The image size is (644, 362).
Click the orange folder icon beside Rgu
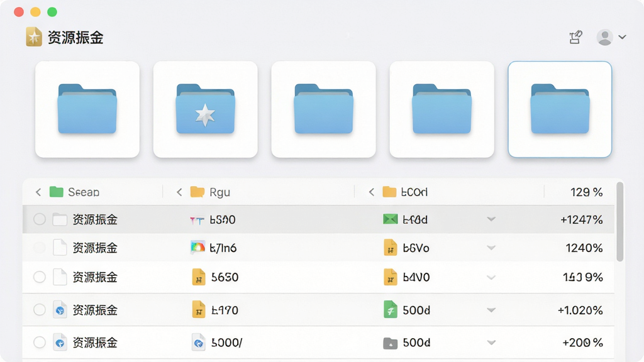click(x=197, y=192)
